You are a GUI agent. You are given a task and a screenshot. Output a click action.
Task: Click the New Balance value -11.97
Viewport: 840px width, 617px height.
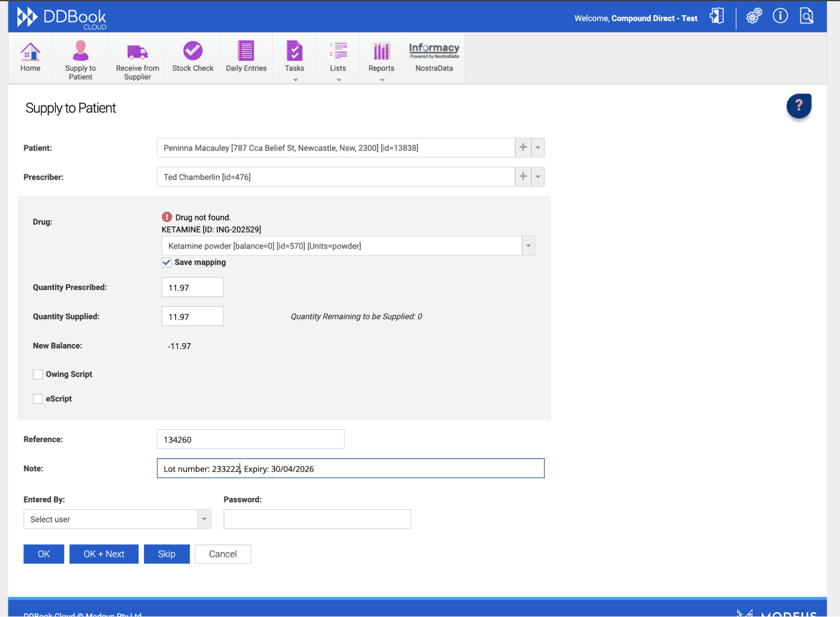point(179,346)
